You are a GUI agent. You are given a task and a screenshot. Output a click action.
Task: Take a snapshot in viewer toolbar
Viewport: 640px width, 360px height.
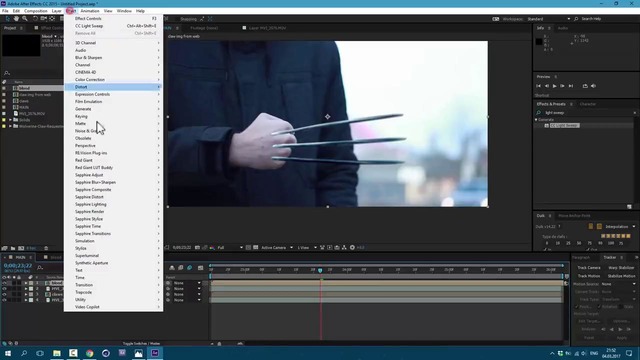pos(198,247)
